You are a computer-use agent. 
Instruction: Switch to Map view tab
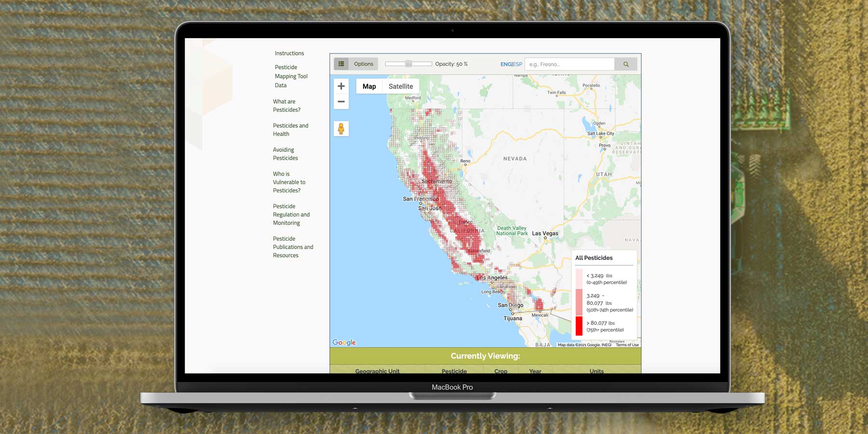pyautogui.click(x=369, y=86)
